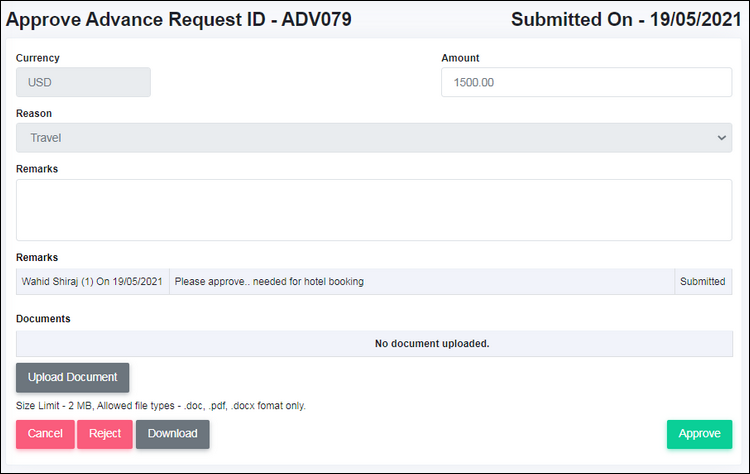Click the Submitted On date heading

[x=627, y=19]
